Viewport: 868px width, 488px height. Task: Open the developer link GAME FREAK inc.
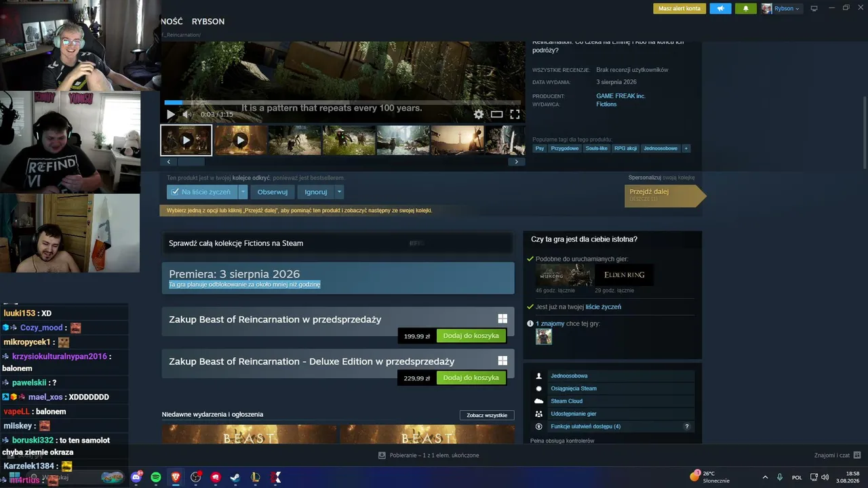(620, 96)
